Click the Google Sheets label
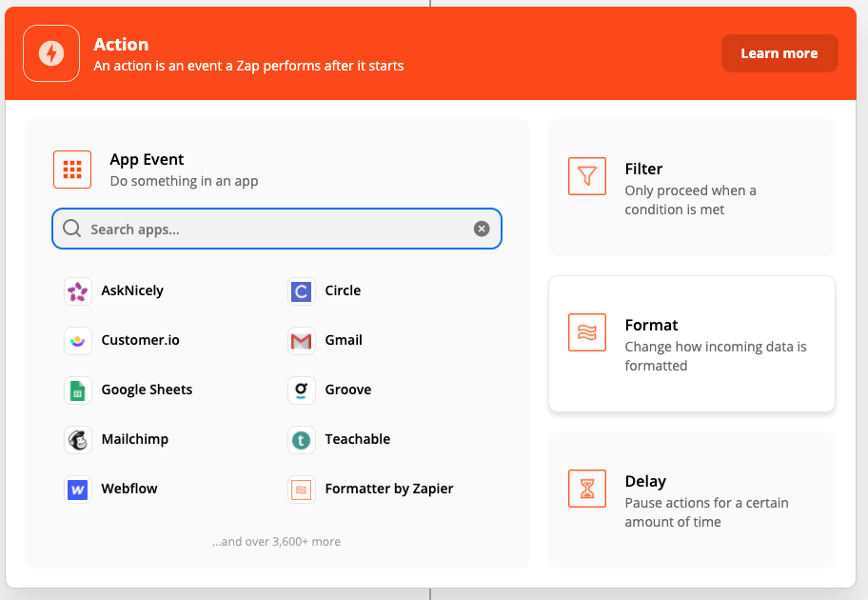Image resolution: width=868 pixels, height=600 pixels. (x=147, y=390)
